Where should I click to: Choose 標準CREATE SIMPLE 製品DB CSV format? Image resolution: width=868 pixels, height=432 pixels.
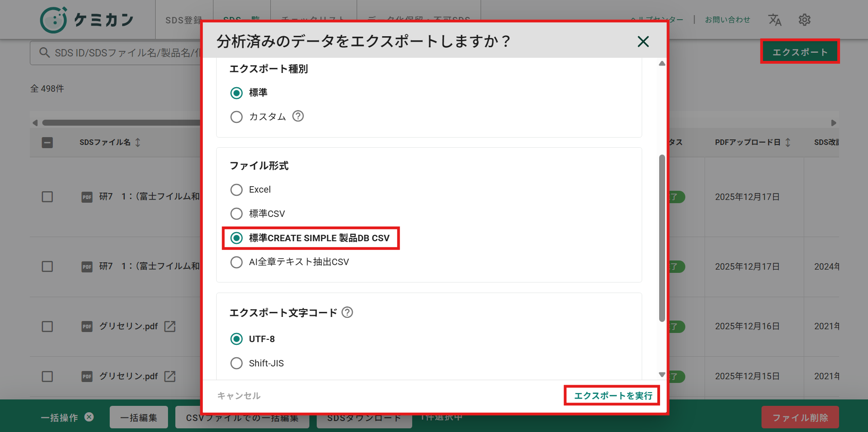(236, 238)
